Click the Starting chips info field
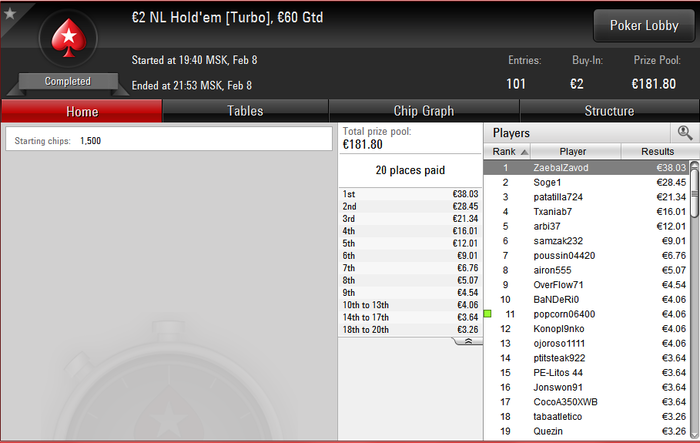Screen dimensions: 700x443 pos(169,140)
